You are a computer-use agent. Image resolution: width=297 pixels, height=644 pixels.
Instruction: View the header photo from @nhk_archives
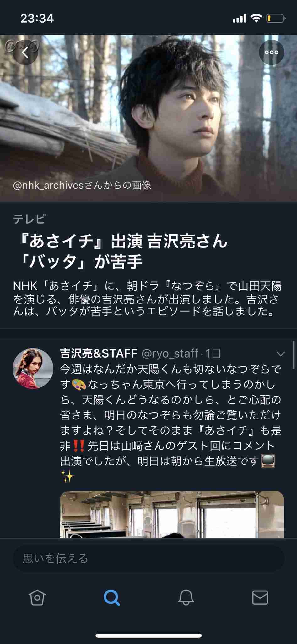tap(148, 118)
